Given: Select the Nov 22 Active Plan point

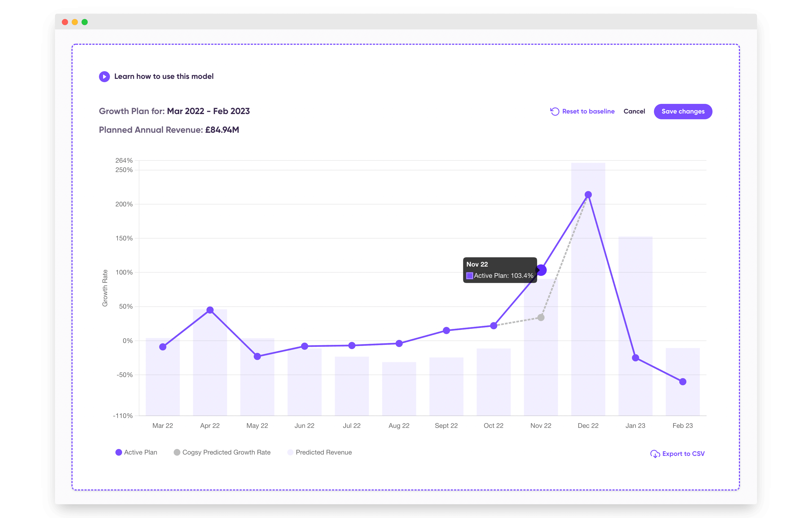Looking at the screenshot, I should (541, 270).
